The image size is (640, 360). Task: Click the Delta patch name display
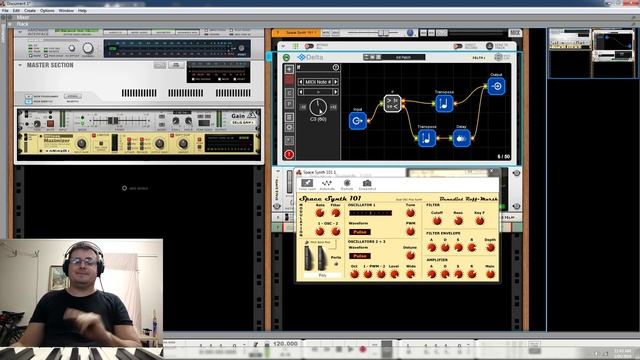click(x=403, y=57)
